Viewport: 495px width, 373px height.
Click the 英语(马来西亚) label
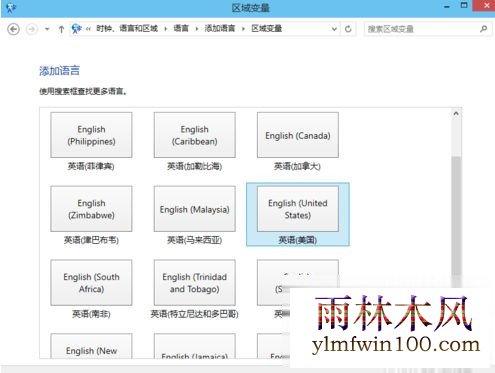pos(195,240)
